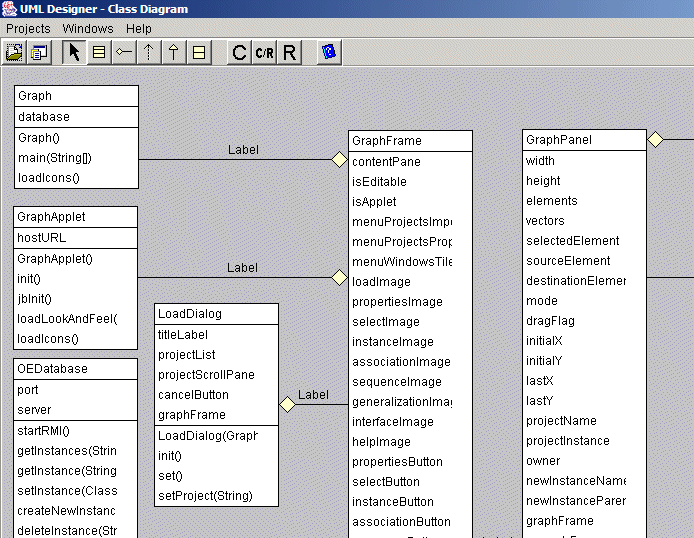
Task: Open the Windows menu
Action: coord(88,29)
